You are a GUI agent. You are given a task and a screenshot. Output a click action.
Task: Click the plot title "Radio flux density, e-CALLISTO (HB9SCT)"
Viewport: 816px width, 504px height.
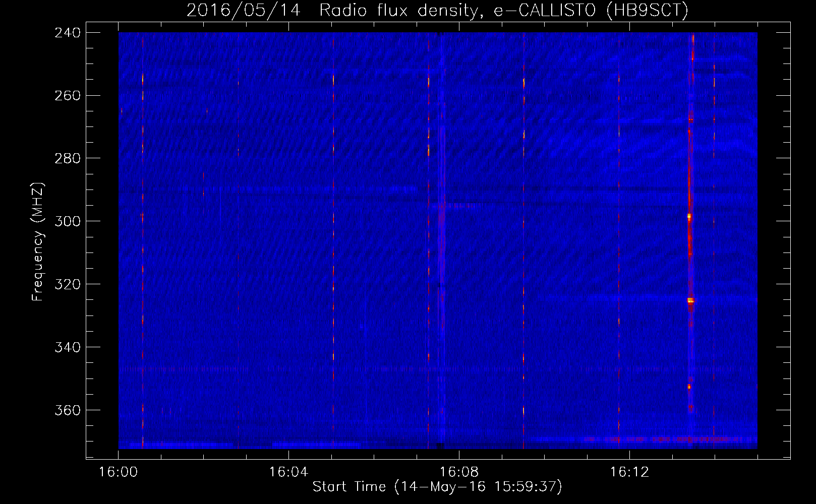click(x=504, y=10)
